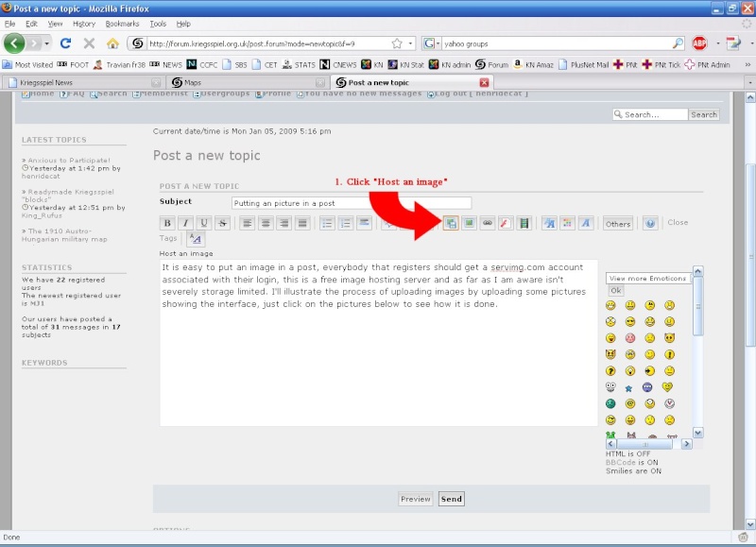The image size is (756, 547).
Task: Go to the Firefox home page
Action: click(112, 43)
